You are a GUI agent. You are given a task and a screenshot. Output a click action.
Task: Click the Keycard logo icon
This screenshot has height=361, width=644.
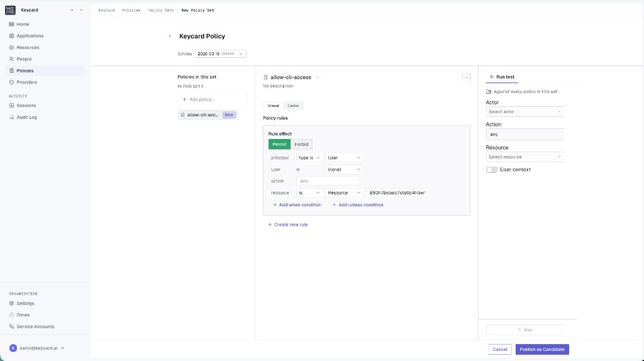(x=10, y=10)
